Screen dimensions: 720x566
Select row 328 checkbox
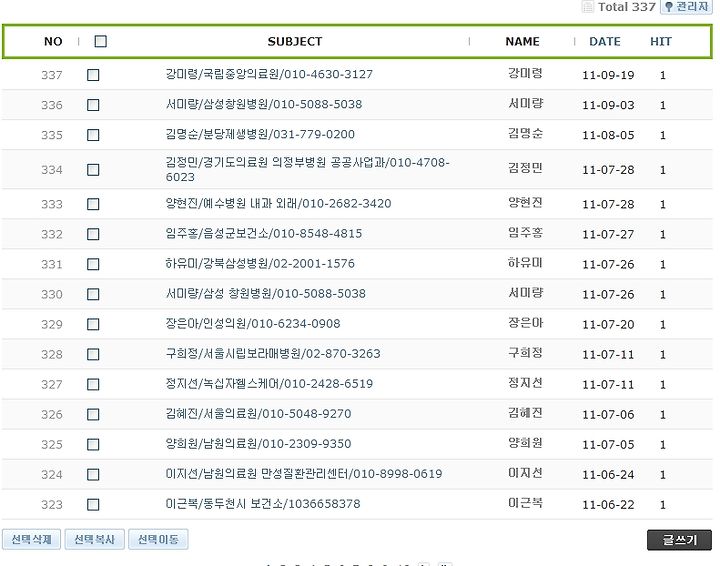[x=93, y=354]
